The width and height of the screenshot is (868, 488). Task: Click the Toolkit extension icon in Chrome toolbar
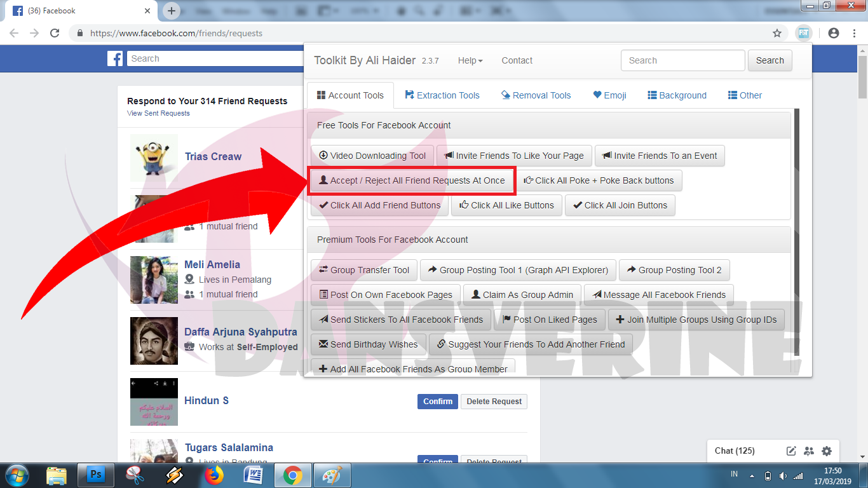point(804,33)
